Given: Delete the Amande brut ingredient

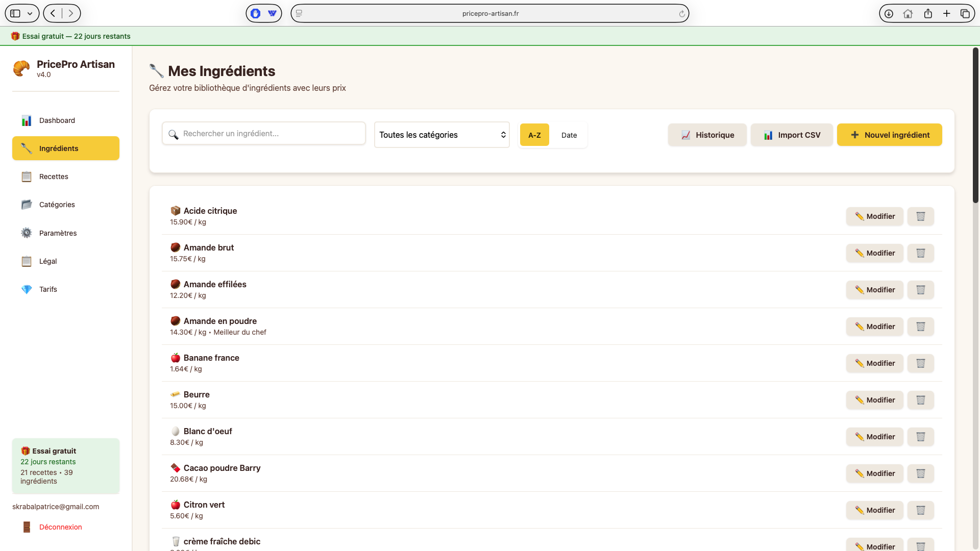Looking at the screenshot, I should (920, 253).
